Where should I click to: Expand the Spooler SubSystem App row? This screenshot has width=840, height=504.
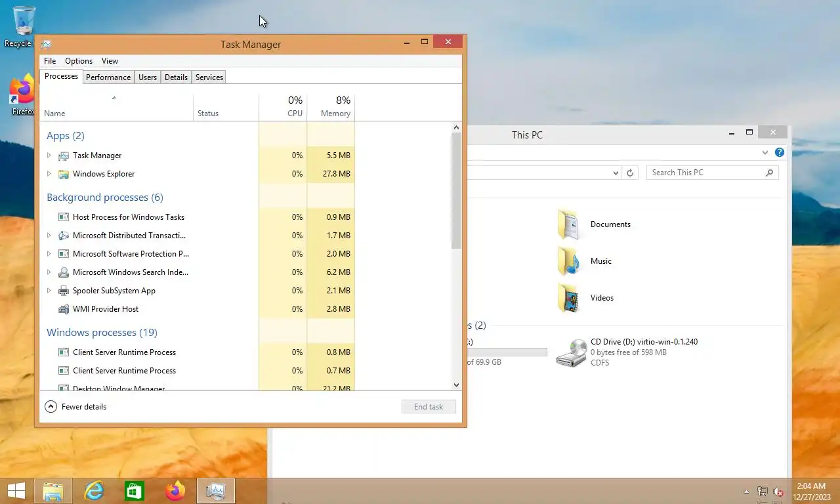(49, 291)
